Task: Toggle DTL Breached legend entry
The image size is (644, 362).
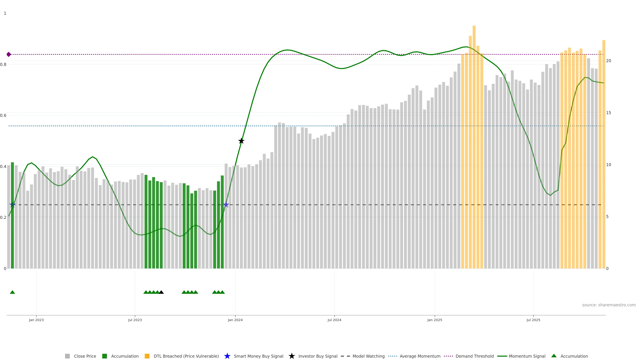Action: pyautogui.click(x=186, y=356)
